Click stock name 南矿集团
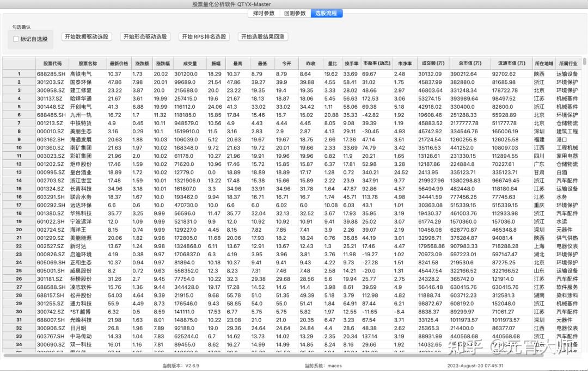588x371 pixels. (x=81, y=147)
